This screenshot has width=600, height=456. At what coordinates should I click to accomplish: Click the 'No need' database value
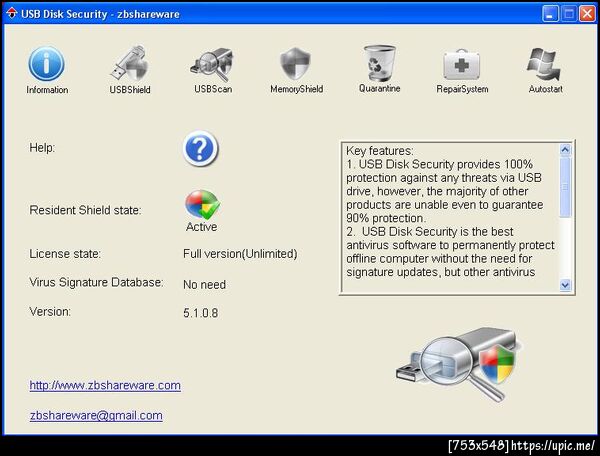coord(204,285)
